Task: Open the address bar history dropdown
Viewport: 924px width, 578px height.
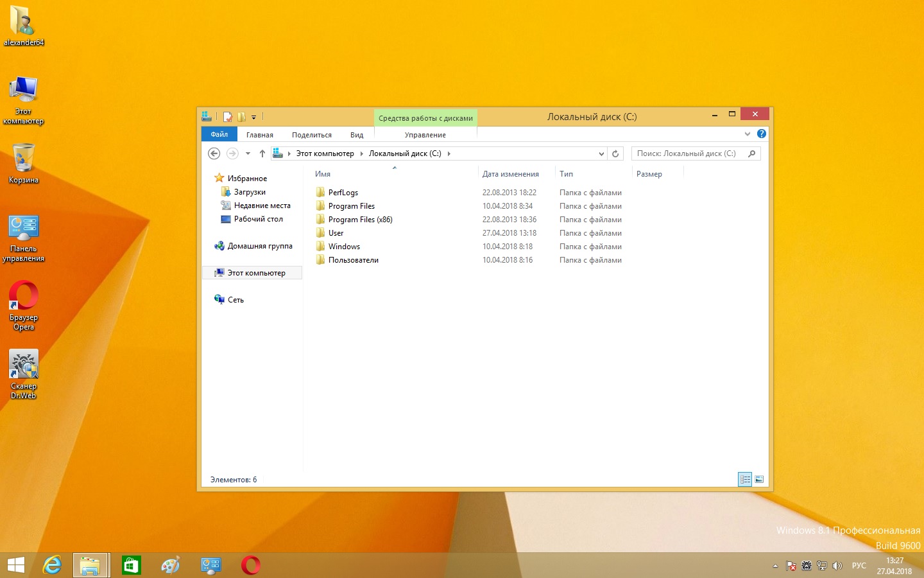Action: (x=601, y=153)
